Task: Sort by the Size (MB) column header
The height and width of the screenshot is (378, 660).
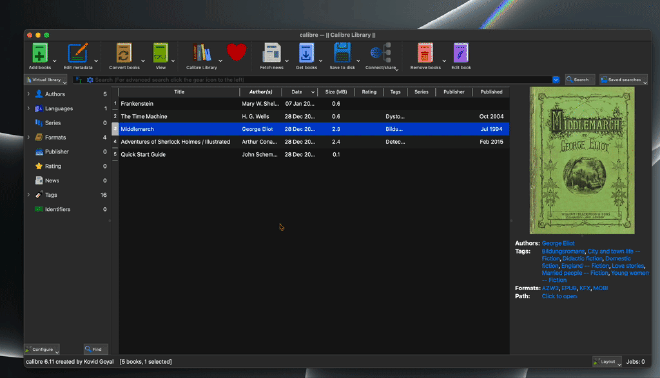Action: click(336, 92)
